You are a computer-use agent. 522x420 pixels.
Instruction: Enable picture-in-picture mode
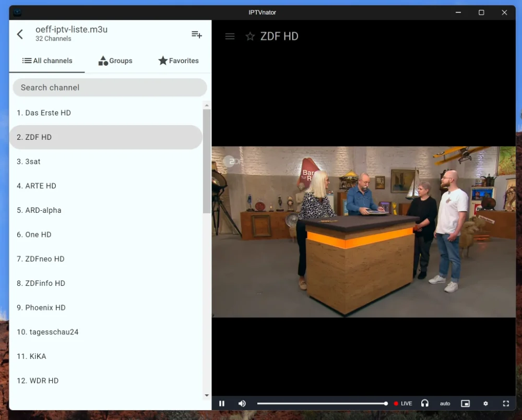tap(465, 403)
